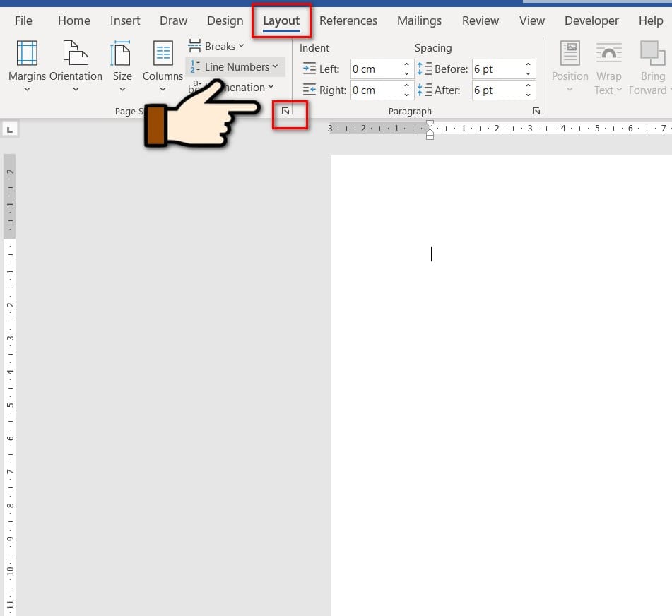Switch to the View tab
This screenshot has width=672, height=616.
click(532, 20)
